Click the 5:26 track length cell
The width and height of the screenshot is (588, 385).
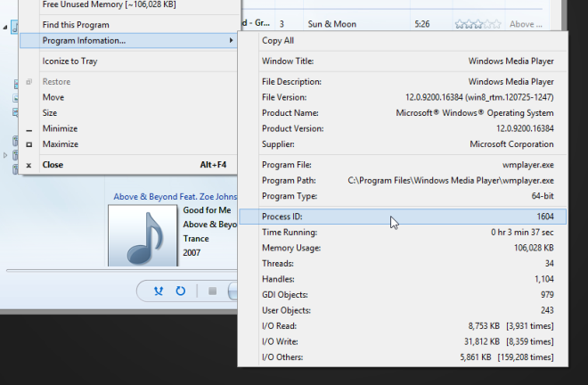point(422,24)
